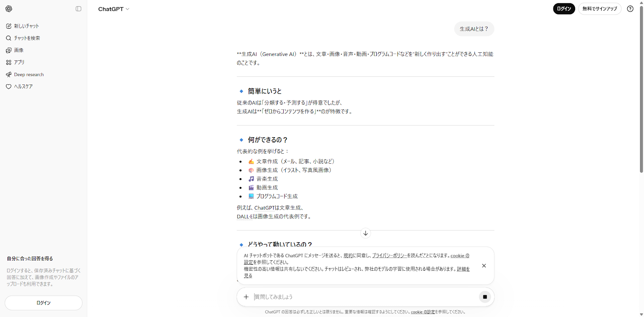644x317 pixels.
Task: Open the cookie の設定 link in the notice
Action: coord(460,255)
